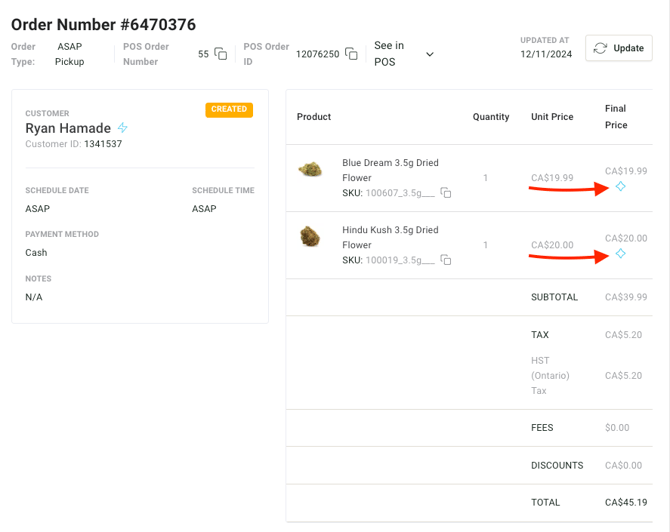Click the orange CREATED status badge
The image size is (670, 532).
(229, 110)
